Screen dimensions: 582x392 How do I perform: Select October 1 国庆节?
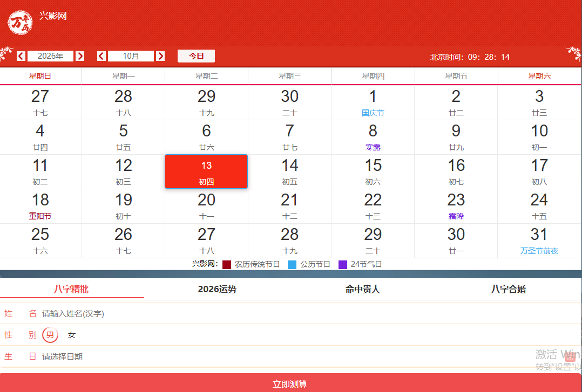pos(373,103)
